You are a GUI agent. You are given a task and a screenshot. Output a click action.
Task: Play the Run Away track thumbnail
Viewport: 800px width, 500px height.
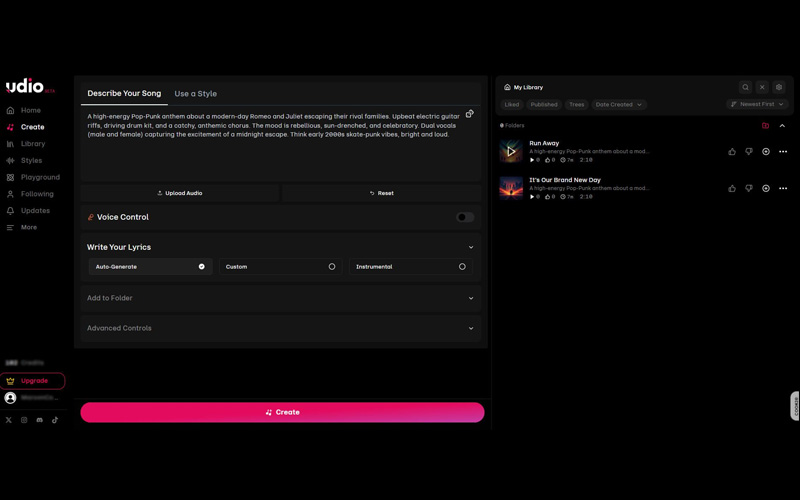pos(511,152)
